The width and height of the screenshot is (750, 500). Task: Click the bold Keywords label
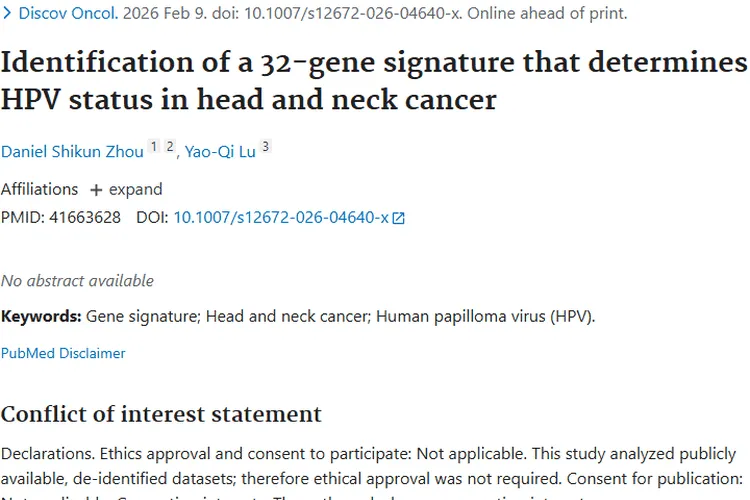click(41, 316)
